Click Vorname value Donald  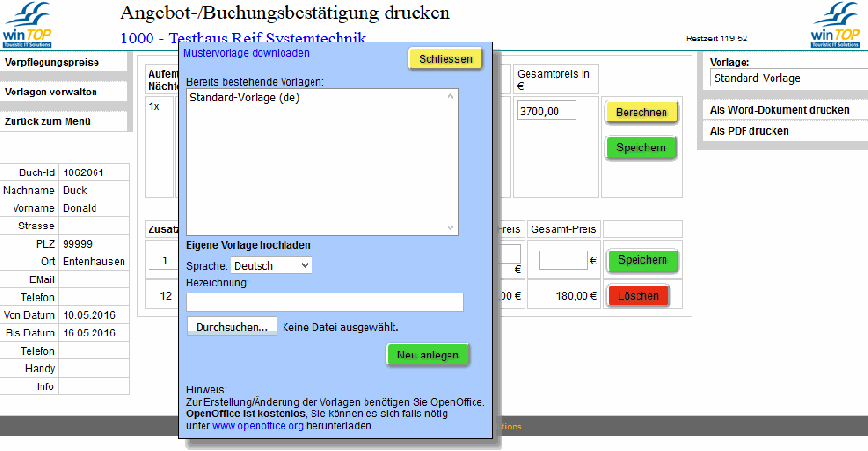(x=80, y=208)
